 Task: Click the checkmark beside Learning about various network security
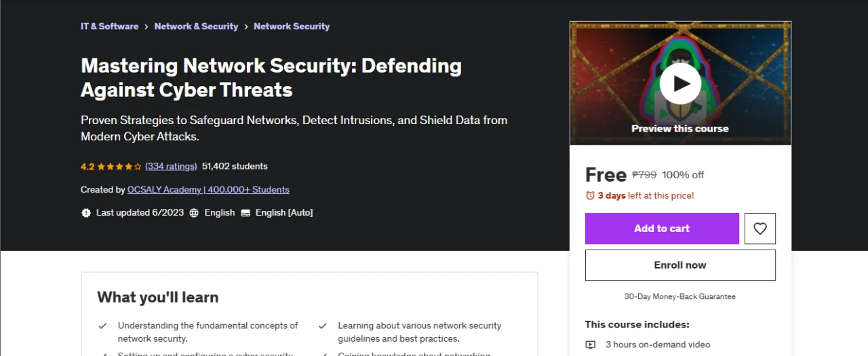click(x=323, y=326)
